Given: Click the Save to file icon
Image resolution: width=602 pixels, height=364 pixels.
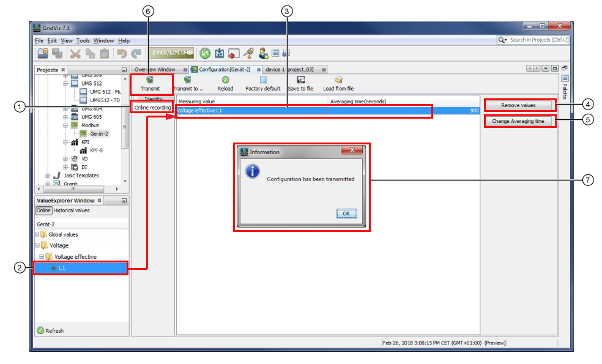Looking at the screenshot, I should click(x=300, y=80).
